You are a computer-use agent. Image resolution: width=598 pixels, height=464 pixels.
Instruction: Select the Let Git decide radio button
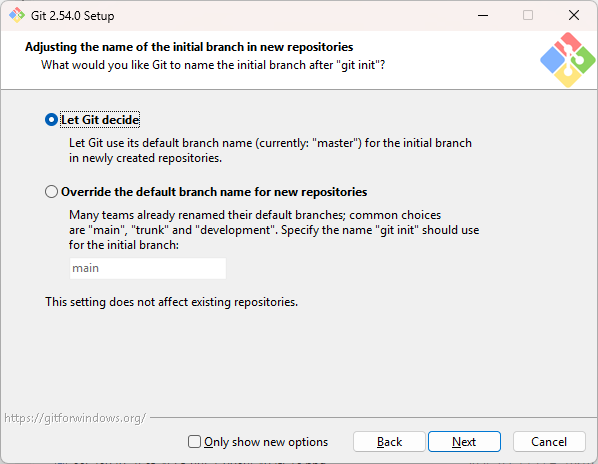coord(51,120)
